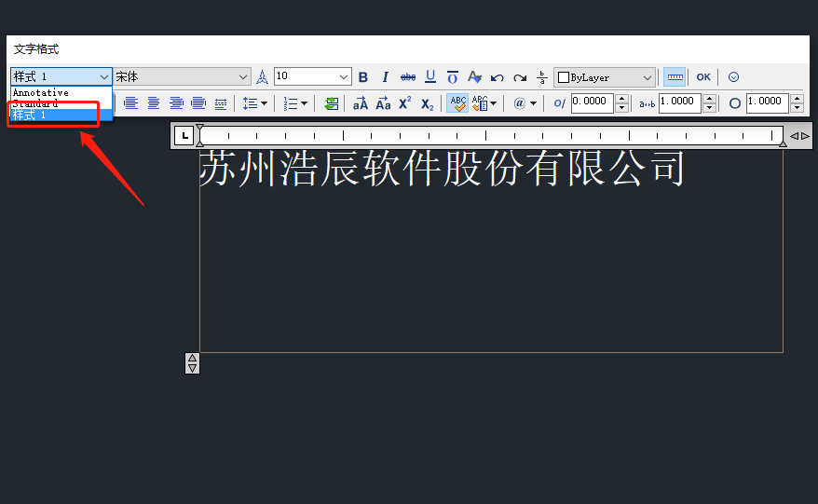
Task: Apply subscript X₂ formatting
Action: (x=428, y=103)
